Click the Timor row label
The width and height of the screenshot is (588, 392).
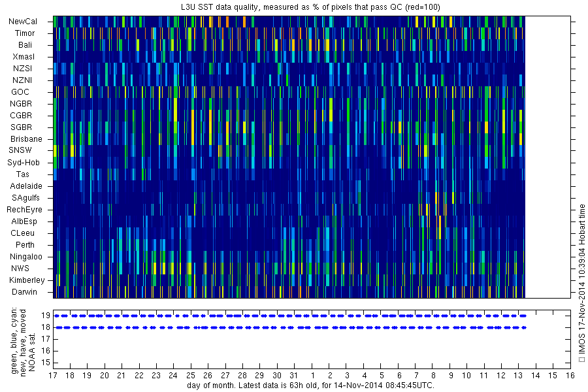point(25,33)
